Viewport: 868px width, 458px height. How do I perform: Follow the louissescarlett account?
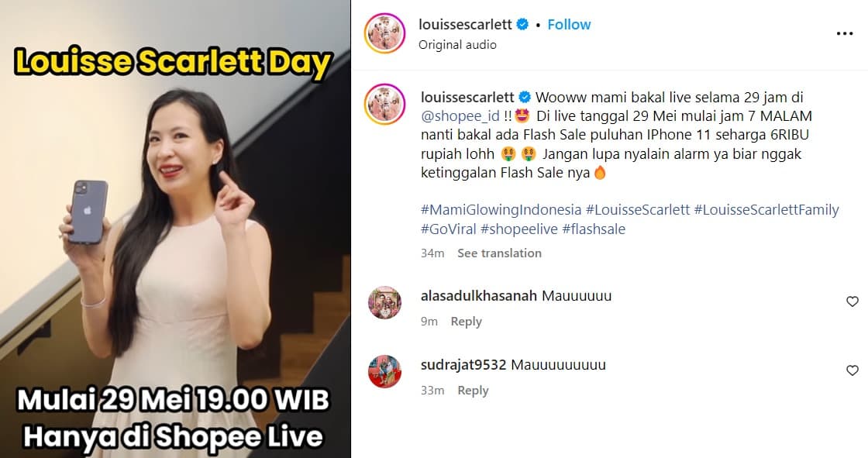tap(569, 24)
